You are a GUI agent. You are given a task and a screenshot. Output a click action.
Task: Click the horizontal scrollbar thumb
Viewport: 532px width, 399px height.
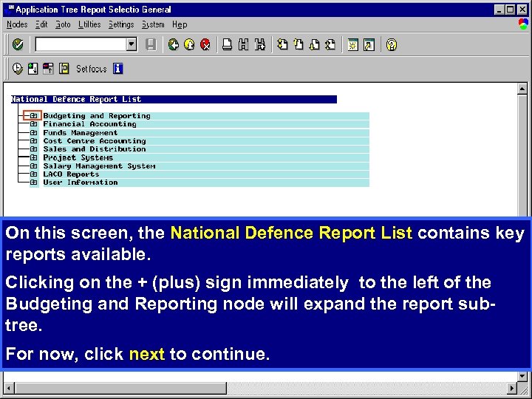point(120,387)
